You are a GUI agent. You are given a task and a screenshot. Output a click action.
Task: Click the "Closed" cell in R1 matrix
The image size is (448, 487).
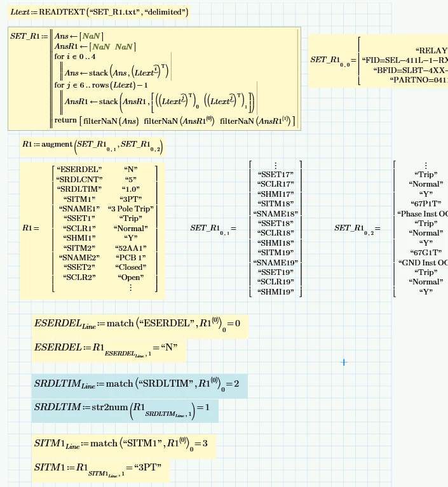point(130,267)
